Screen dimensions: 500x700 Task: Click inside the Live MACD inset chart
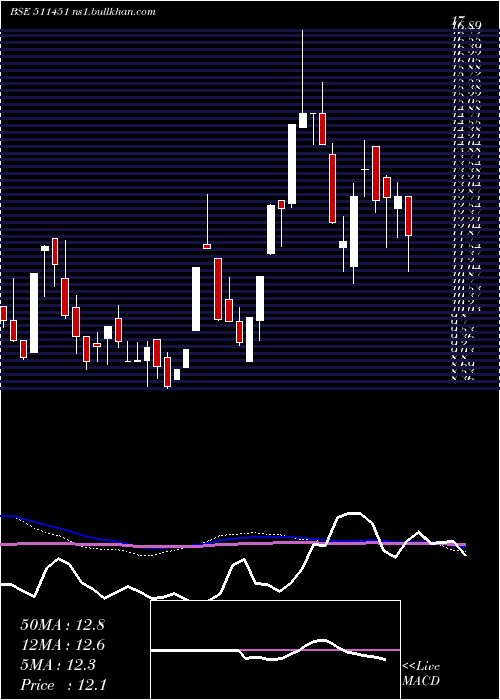(275, 650)
